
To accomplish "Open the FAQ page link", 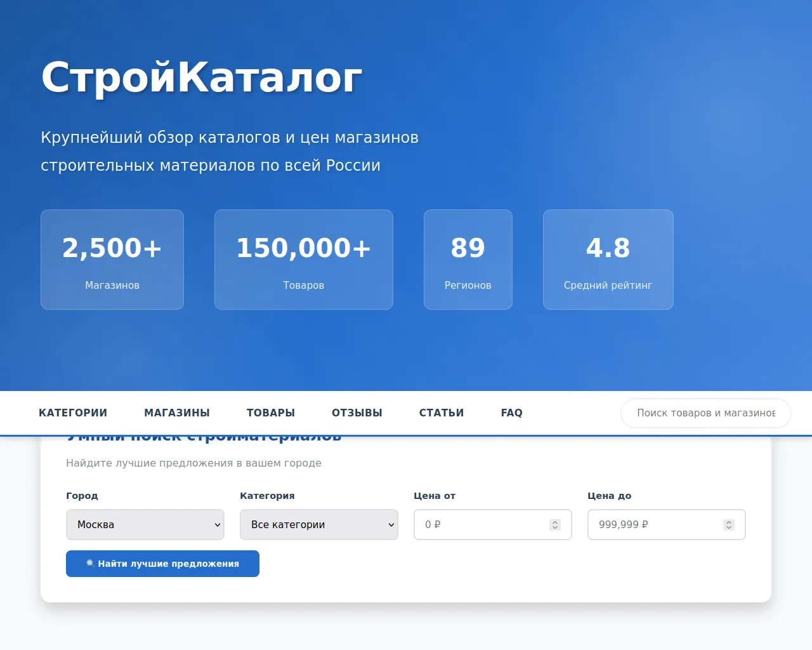I will click(512, 413).
